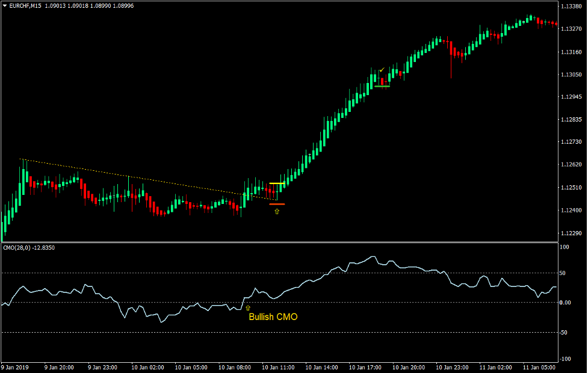Open the dropdown triangle before EURCHF,M15
Screen dimensions: 588x373
click(x=6, y=7)
